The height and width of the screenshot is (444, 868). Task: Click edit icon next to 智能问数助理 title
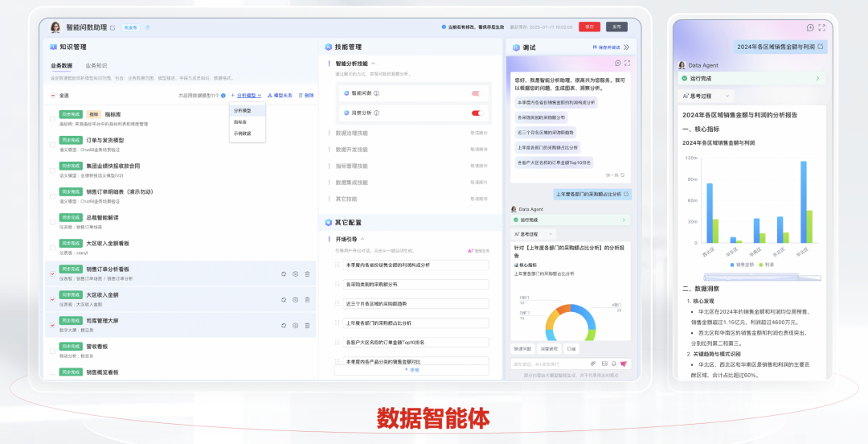(x=113, y=27)
